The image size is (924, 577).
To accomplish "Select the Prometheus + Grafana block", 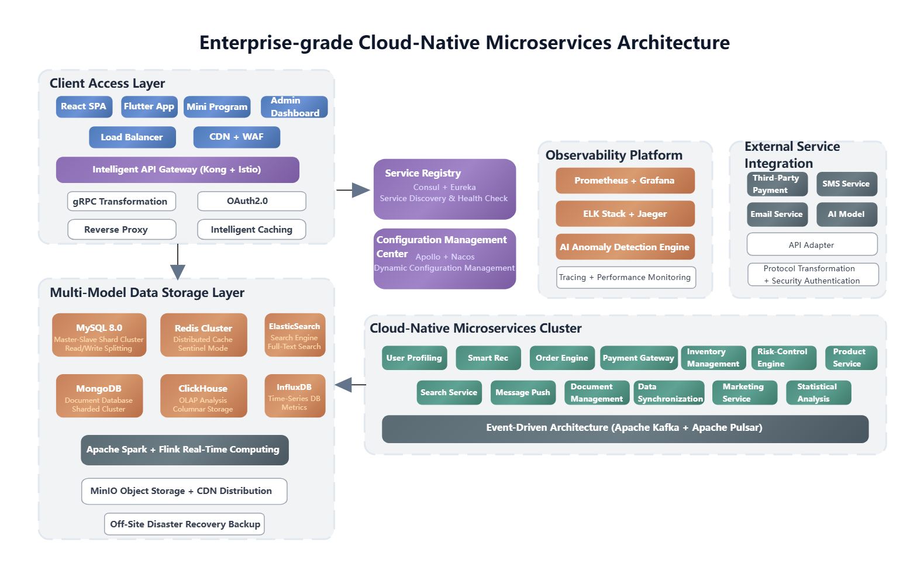I will (x=625, y=181).
